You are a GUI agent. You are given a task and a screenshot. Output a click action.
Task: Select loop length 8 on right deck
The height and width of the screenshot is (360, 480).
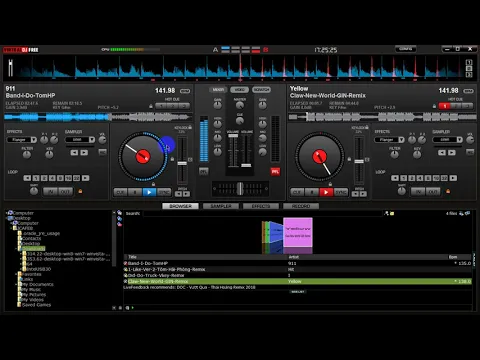point(428,178)
